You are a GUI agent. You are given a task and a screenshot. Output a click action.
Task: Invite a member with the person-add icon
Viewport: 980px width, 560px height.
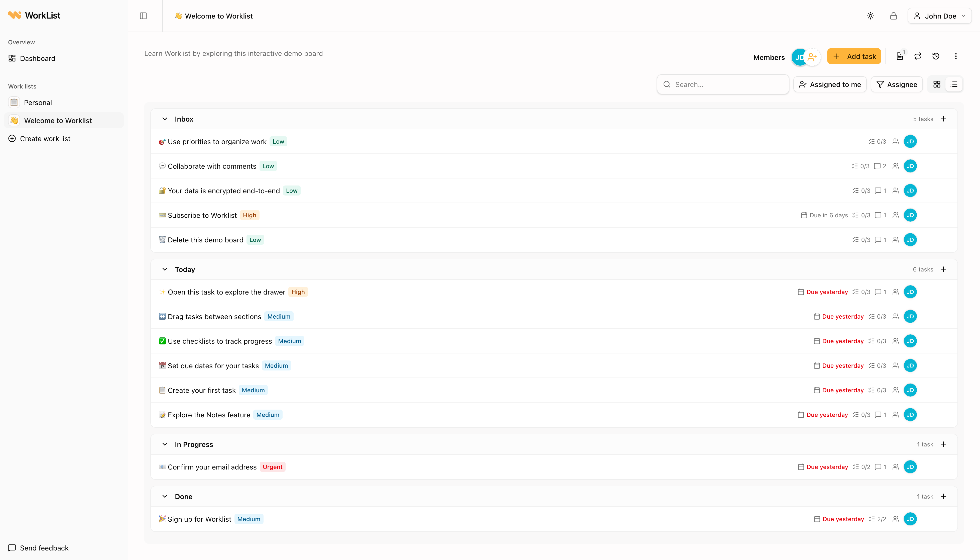pyautogui.click(x=812, y=57)
